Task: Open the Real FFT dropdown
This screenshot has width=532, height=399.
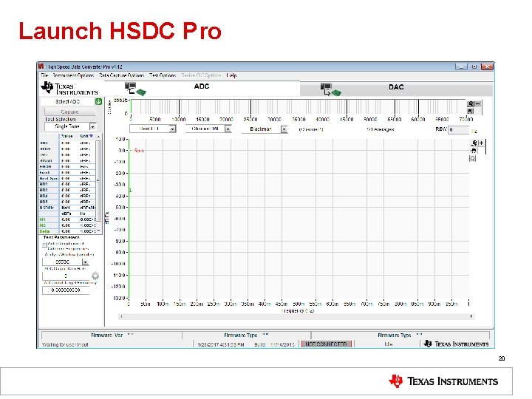Action: click(x=172, y=129)
